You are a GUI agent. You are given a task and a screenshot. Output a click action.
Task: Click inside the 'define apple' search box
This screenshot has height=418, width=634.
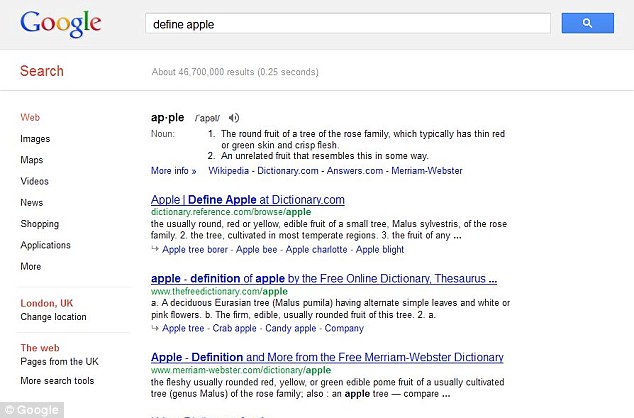[348, 24]
